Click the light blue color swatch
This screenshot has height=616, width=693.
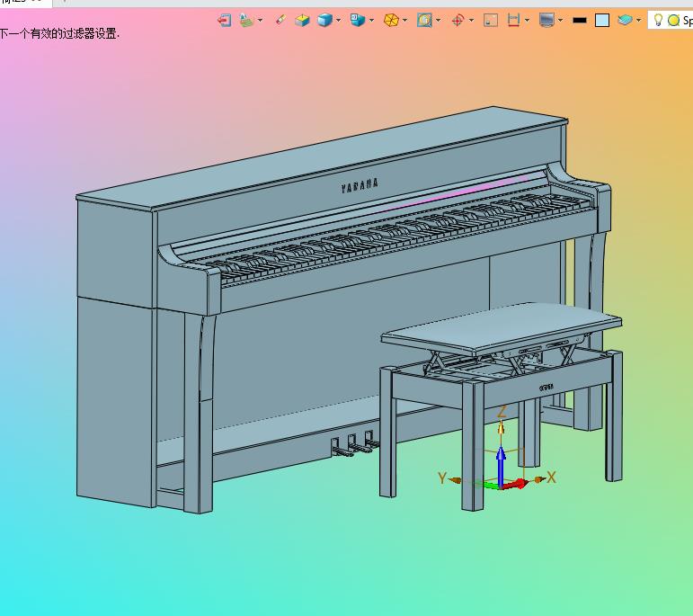click(x=602, y=21)
